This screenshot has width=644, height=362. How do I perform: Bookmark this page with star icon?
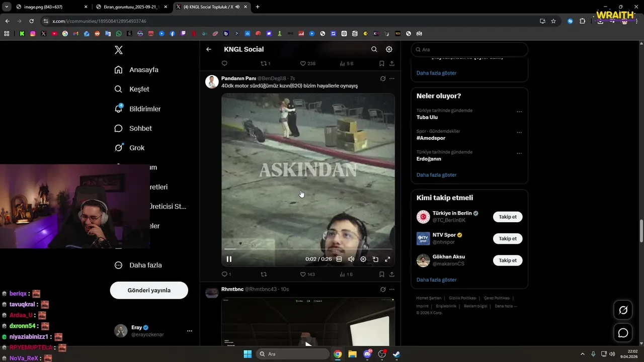click(553, 21)
